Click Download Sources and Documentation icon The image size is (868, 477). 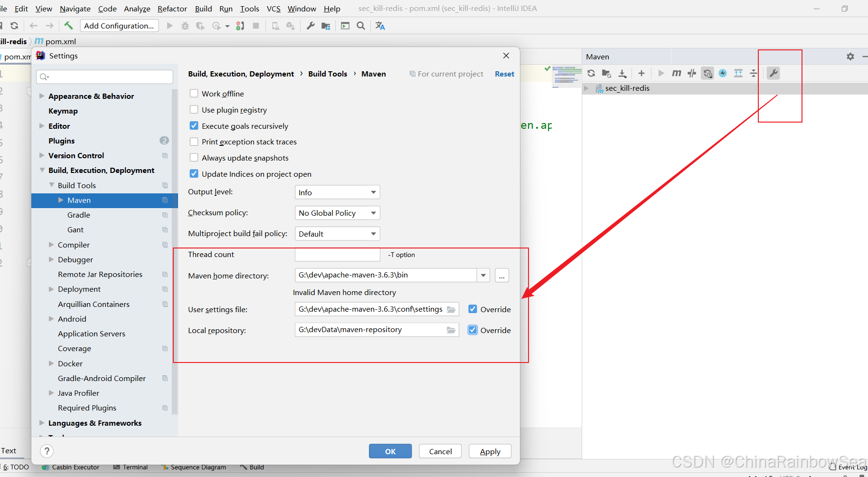coord(623,73)
